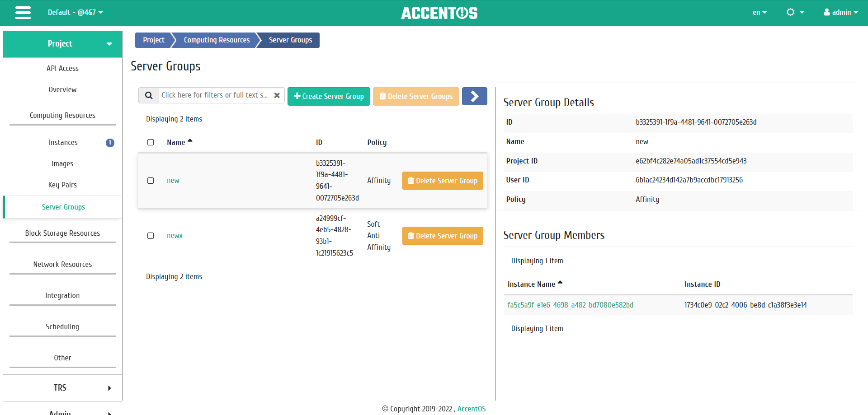Open API Access page

63,68
